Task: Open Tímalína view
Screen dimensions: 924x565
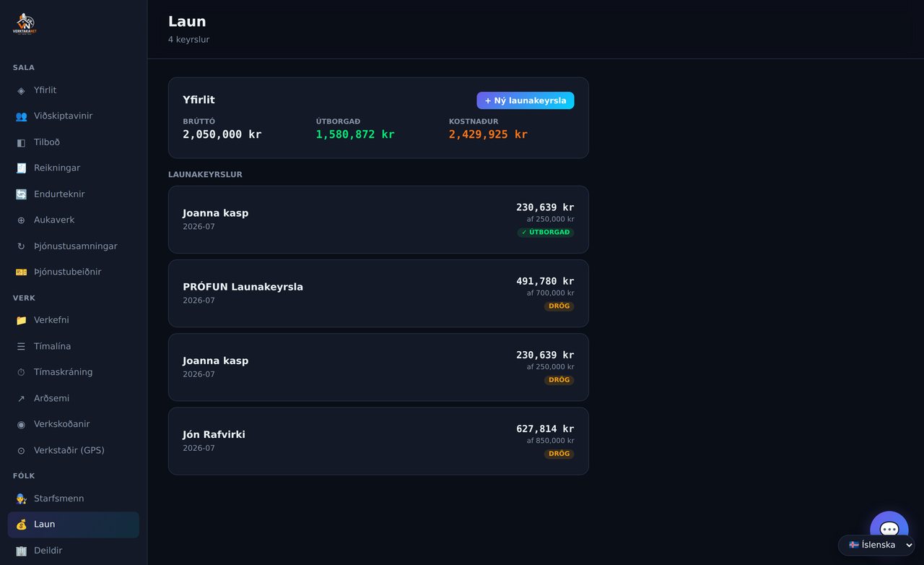Action: click(x=74, y=346)
